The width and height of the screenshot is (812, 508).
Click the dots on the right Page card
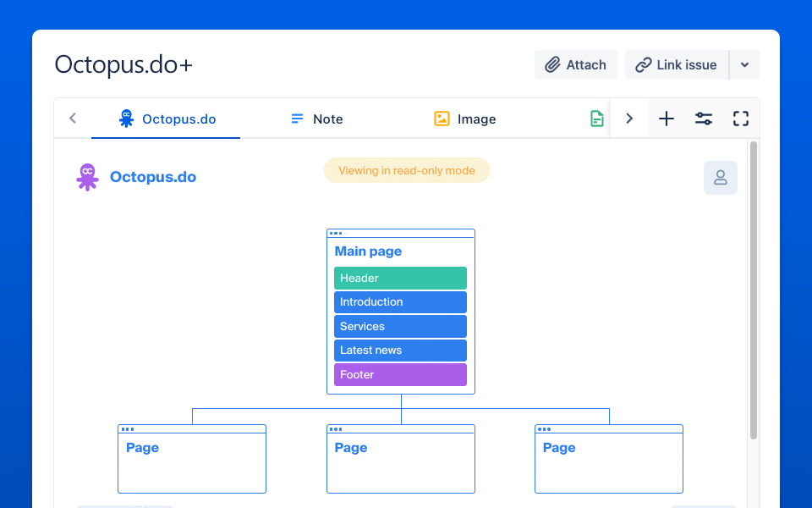[544, 429]
